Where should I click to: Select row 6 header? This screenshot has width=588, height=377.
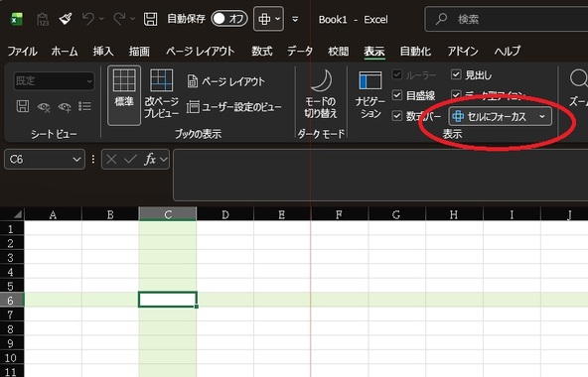[x=12, y=301]
